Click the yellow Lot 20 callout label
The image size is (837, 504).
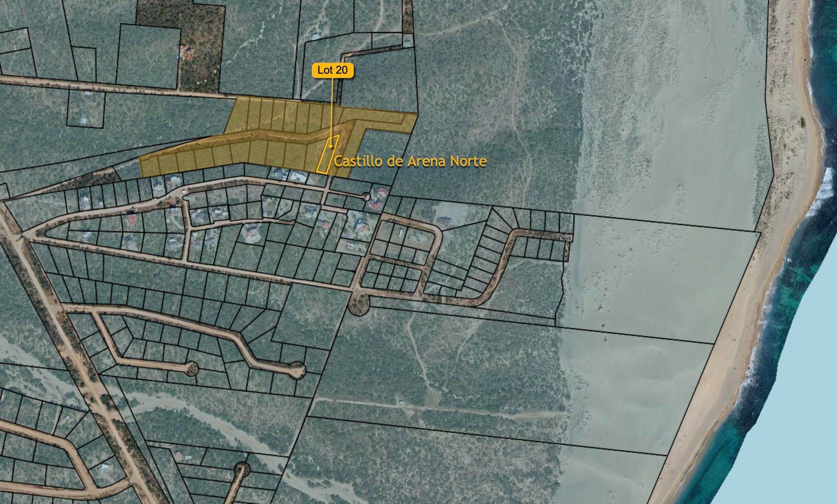332,70
